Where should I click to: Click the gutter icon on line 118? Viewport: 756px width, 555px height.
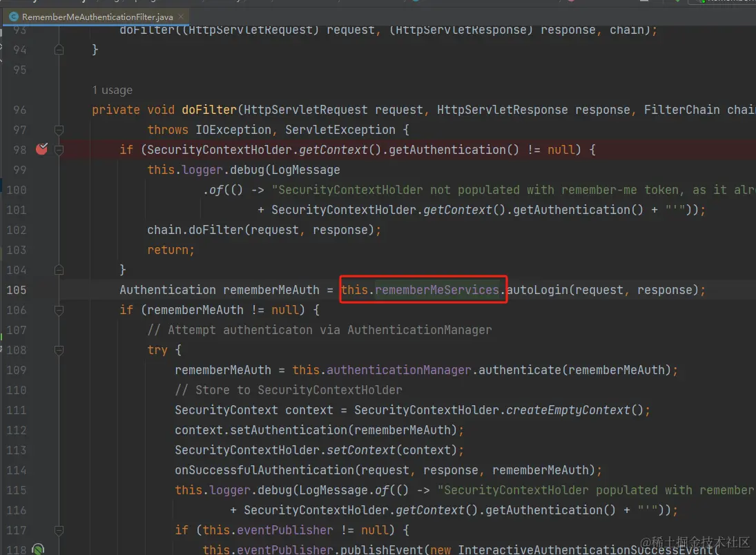tap(38, 549)
